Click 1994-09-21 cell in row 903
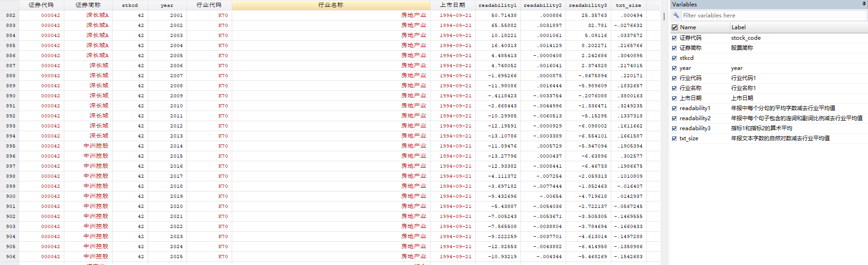Viewport: 868px width, 265px height. (x=453, y=226)
